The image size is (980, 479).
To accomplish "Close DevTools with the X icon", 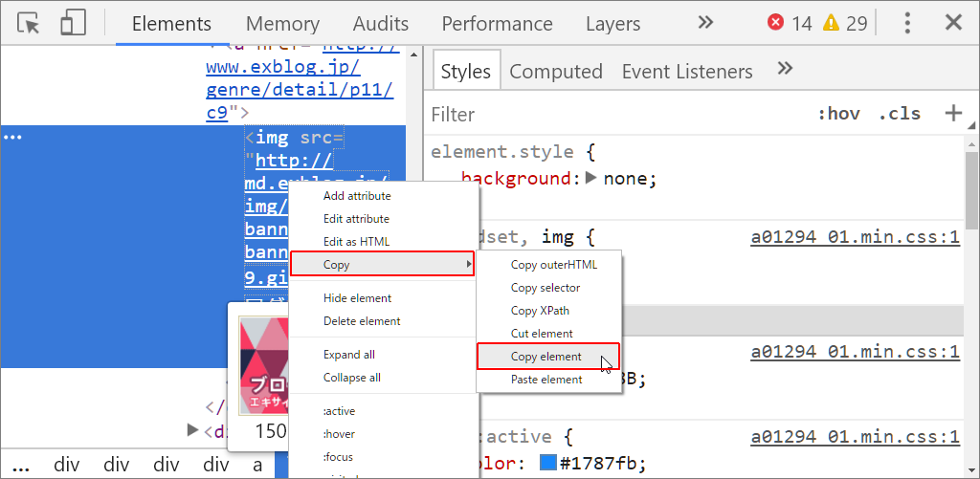I will [953, 23].
